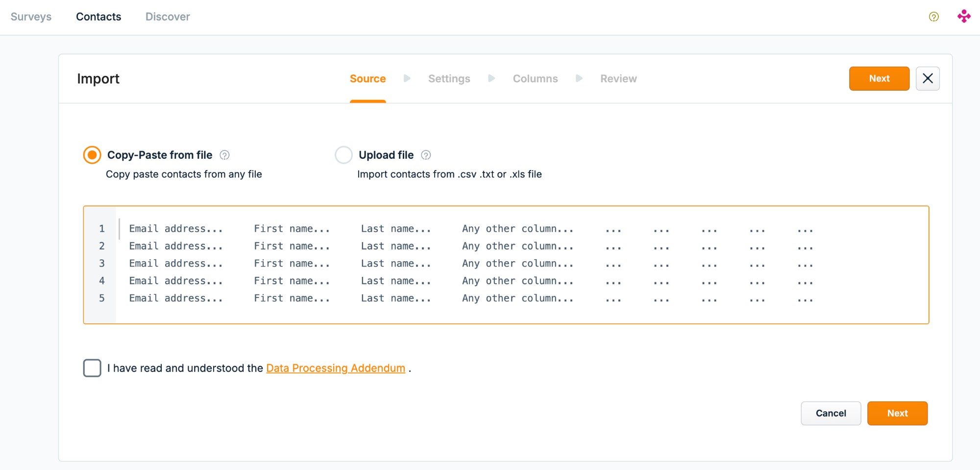Show help tooltip for Upload file
980x470 pixels.
[426, 155]
